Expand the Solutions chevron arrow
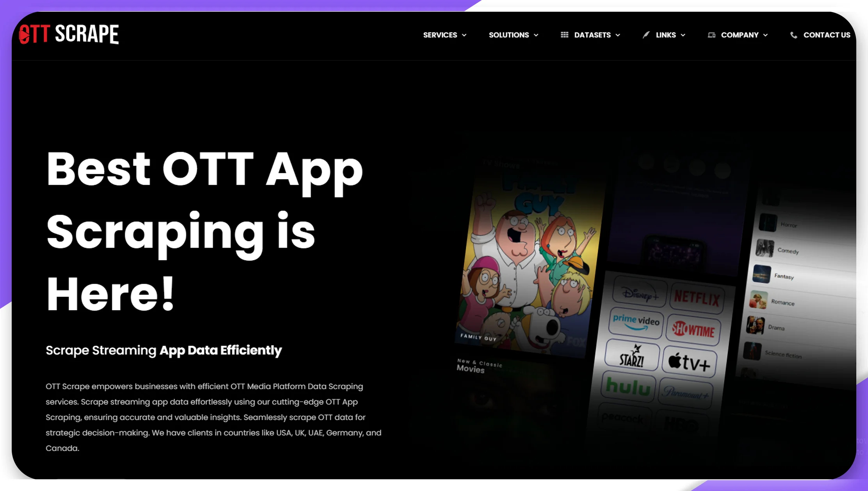The height and width of the screenshot is (491, 868). coord(536,35)
